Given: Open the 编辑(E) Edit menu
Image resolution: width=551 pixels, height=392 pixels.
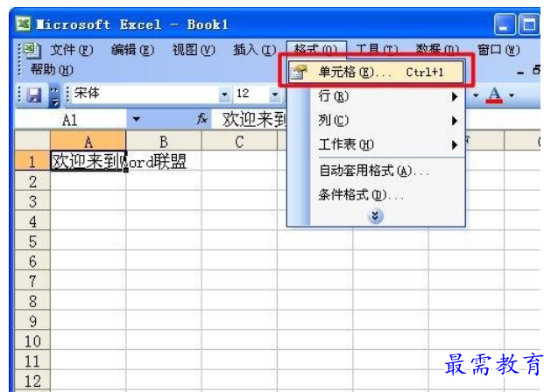Looking at the screenshot, I should (132, 50).
